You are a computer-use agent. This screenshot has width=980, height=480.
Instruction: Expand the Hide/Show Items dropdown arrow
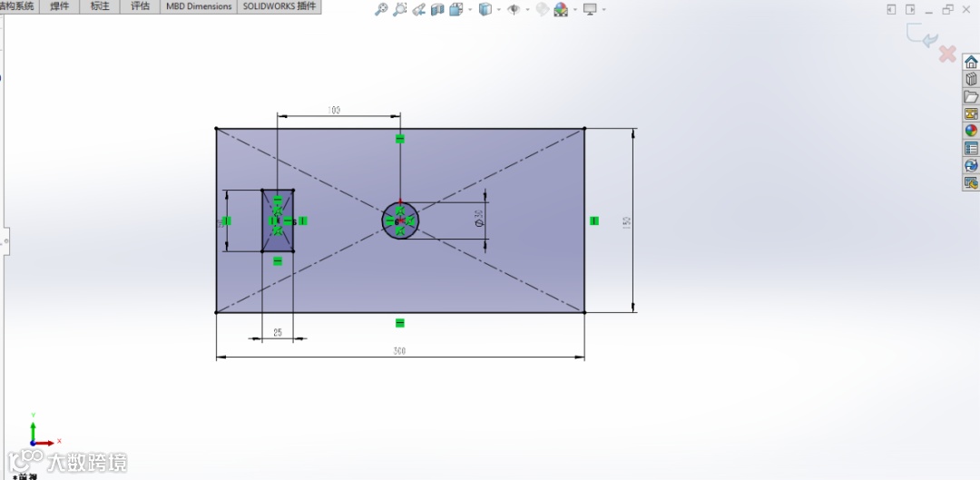(x=527, y=10)
